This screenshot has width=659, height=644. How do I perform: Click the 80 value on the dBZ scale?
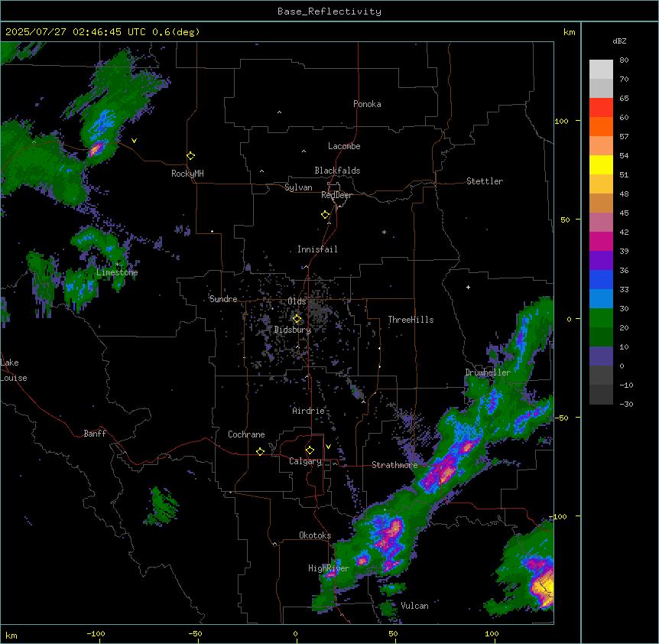coord(624,60)
